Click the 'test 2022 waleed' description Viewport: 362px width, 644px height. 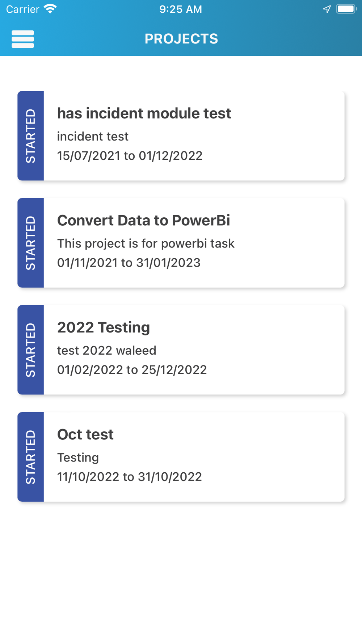coord(107,350)
